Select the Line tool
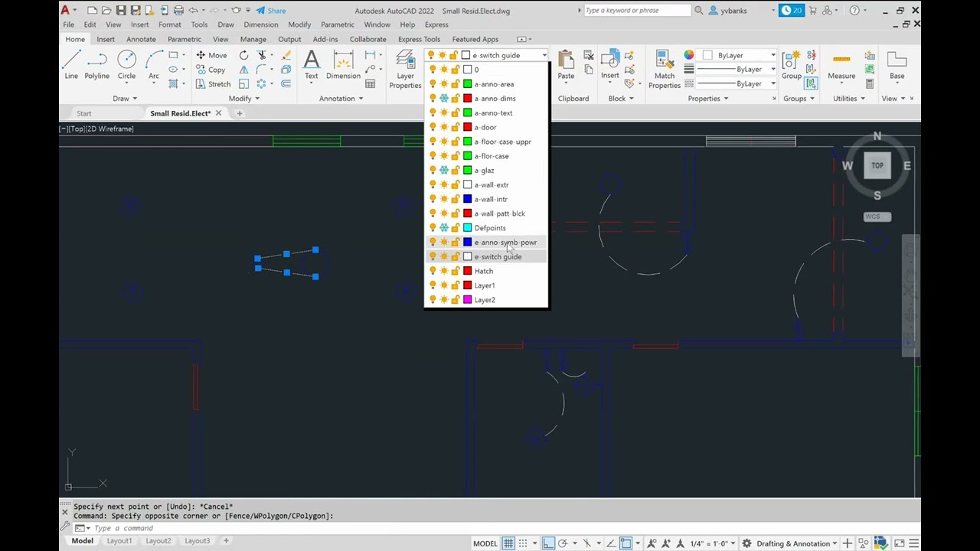 (71, 64)
